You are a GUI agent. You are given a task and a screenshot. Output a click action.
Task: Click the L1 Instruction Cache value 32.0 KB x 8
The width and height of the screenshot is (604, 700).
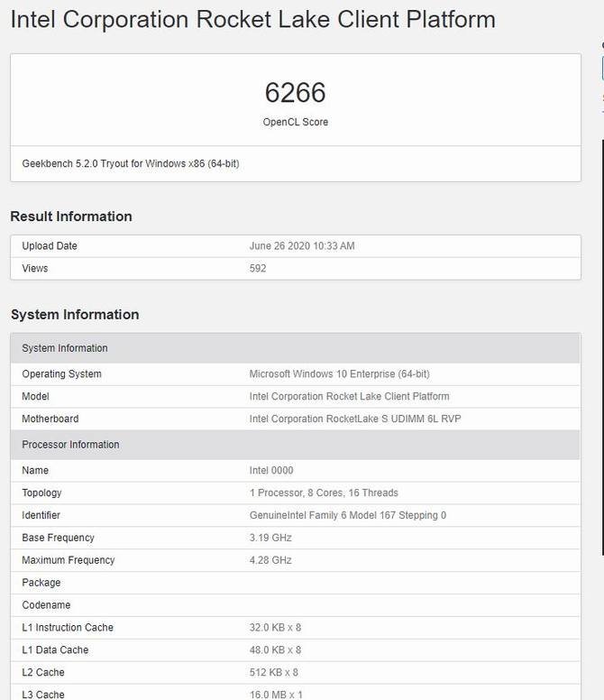275,628
